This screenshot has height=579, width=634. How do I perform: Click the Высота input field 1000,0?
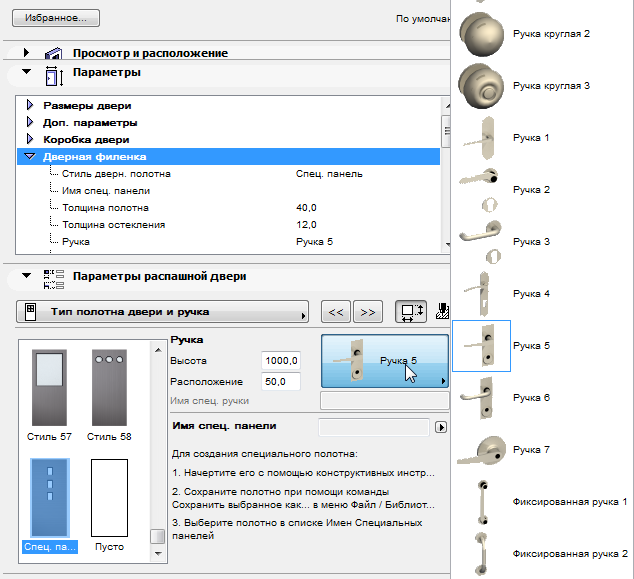point(281,360)
